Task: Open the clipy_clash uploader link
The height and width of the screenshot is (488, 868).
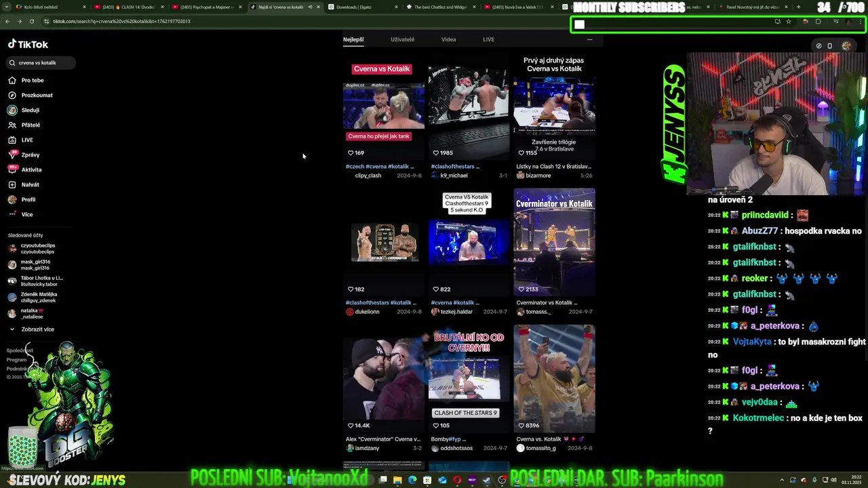Action: click(x=368, y=176)
